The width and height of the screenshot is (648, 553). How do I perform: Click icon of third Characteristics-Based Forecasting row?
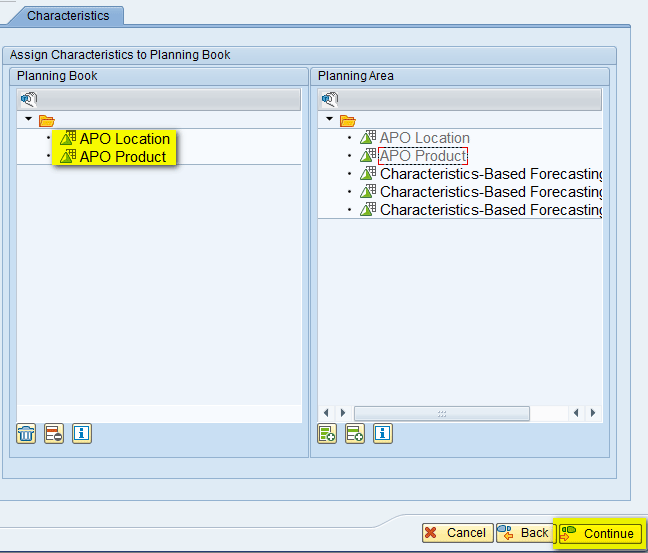(368, 210)
